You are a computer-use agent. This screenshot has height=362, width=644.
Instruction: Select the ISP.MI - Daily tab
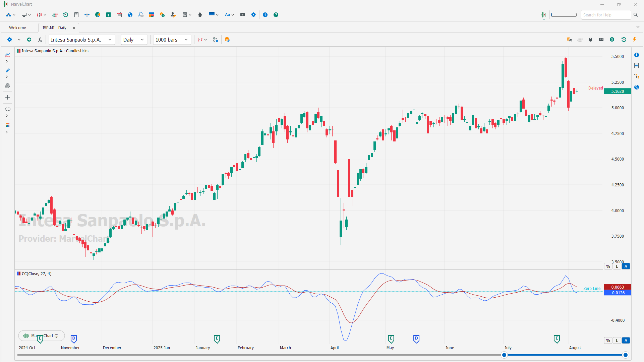[54, 28]
